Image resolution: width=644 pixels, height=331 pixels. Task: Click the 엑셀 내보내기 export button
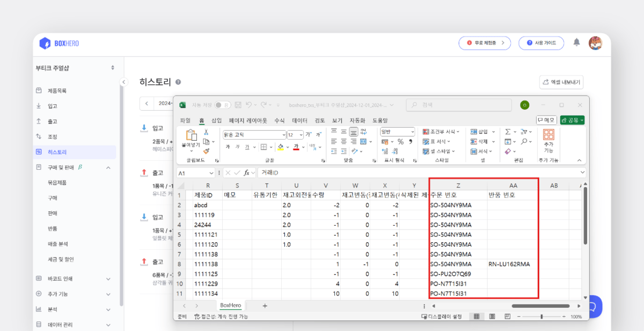click(561, 82)
